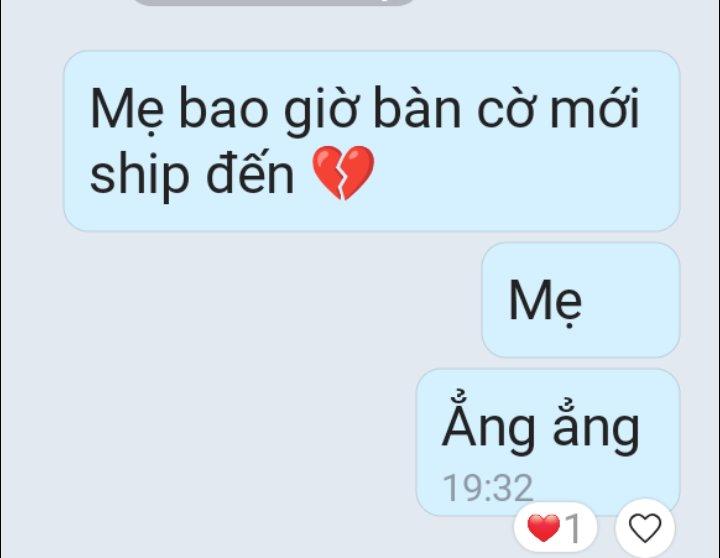The width and height of the screenshot is (720, 558).
Task: Click the 19:32 timestamp
Action: coord(488,488)
